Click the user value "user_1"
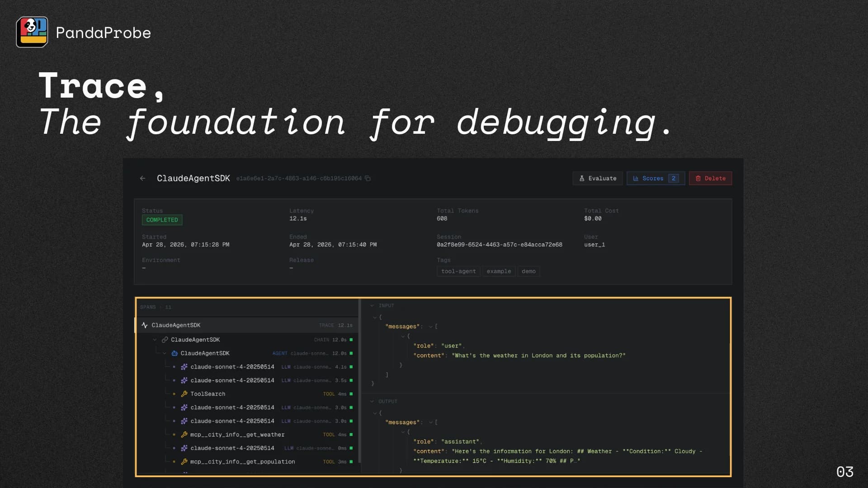Image resolution: width=868 pixels, height=488 pixels. click(594, 245)
